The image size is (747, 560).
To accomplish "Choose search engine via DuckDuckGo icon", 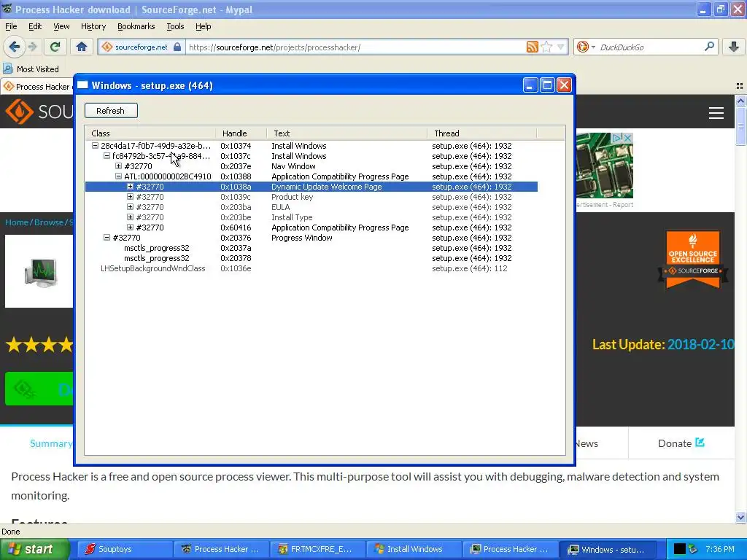I will click(582, 47).
